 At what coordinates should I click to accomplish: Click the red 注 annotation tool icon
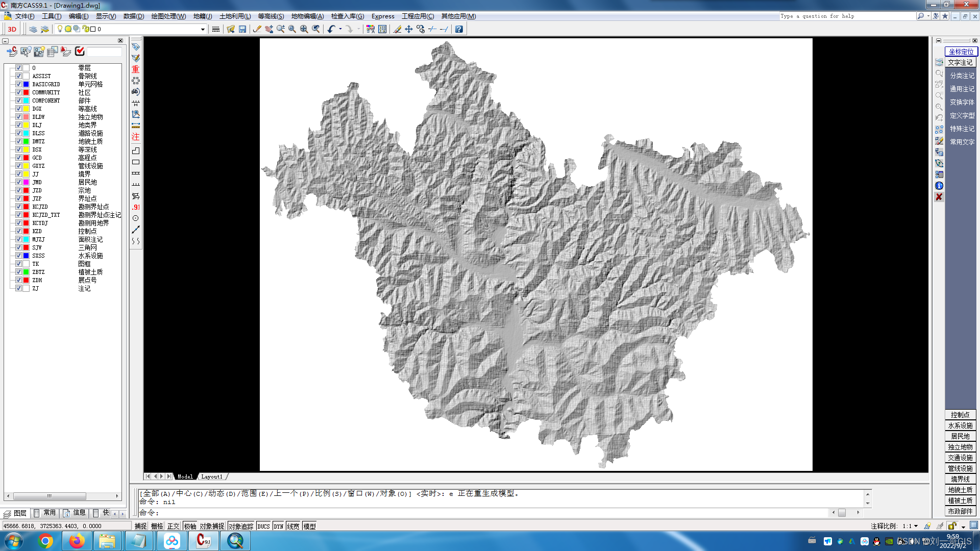[x=135, y=137]
